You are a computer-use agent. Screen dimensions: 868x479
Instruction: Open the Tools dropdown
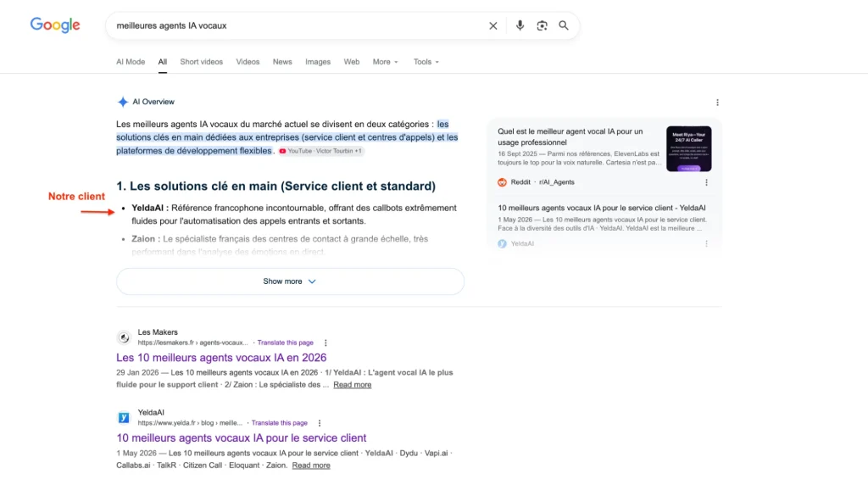click(426, 62)
